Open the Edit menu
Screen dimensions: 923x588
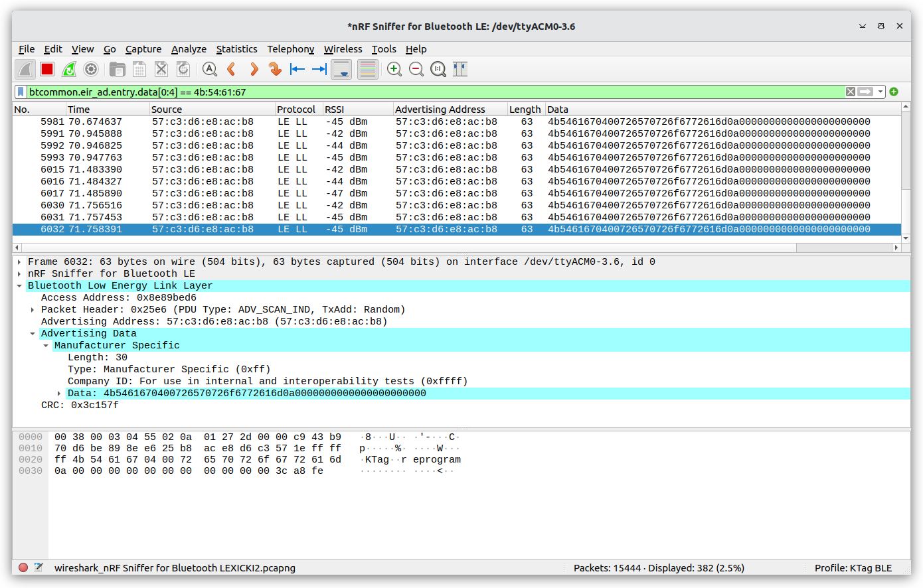(53, 49)
